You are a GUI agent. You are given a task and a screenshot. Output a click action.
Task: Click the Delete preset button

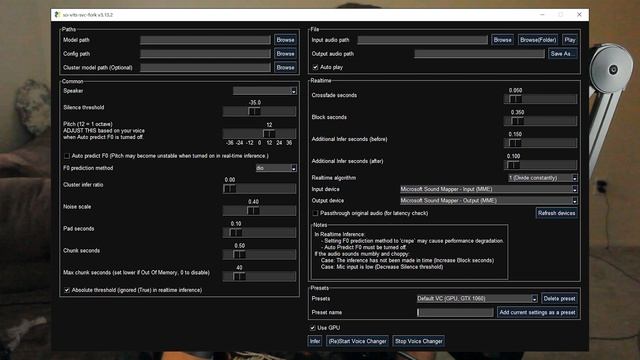559,299
